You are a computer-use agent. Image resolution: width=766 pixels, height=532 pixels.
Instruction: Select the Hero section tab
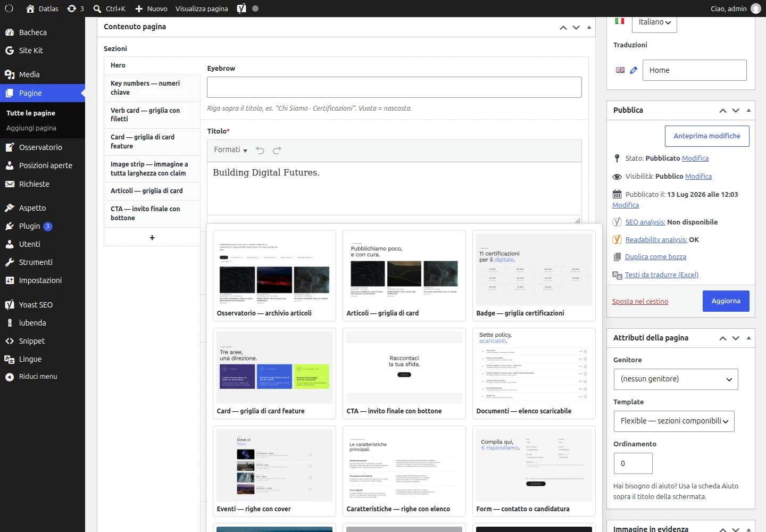click(x=152, y=65)
